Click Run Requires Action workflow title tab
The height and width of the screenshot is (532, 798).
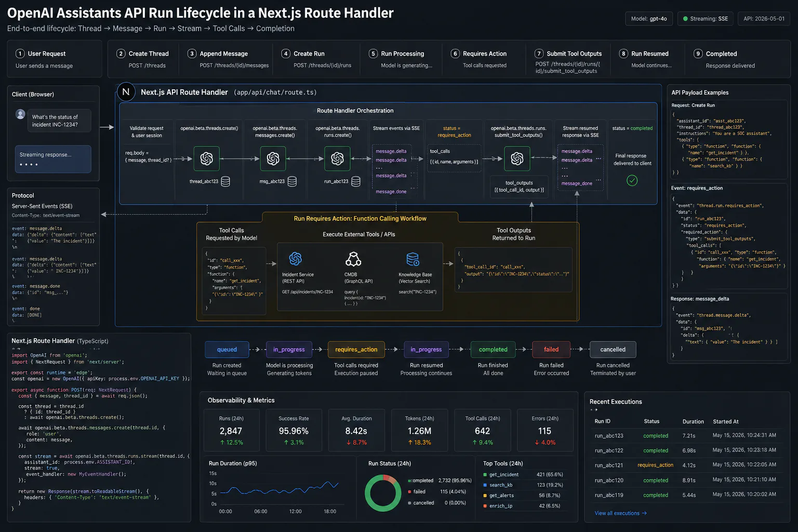(x=360, y=218)
